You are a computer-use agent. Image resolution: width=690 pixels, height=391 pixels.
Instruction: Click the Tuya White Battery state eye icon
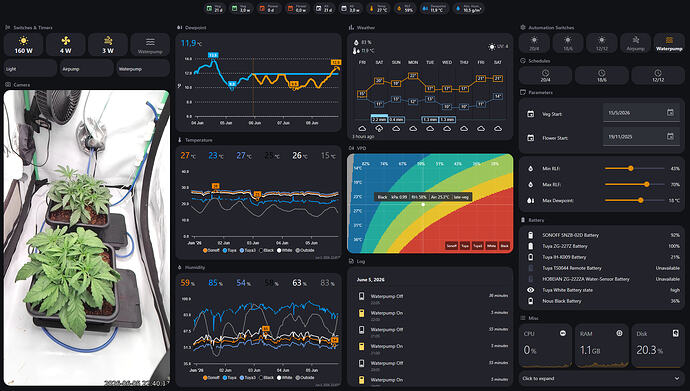coord(531,290)
